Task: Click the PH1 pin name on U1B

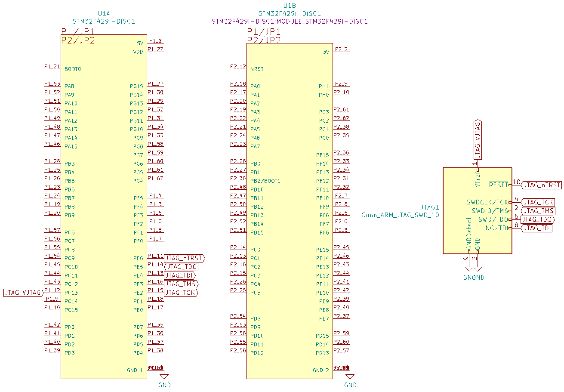Action: pos(324,86)
